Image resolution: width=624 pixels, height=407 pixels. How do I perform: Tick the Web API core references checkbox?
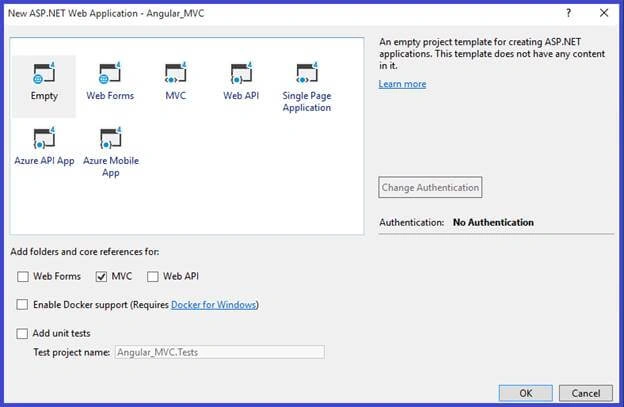click(x=152, y=276)
